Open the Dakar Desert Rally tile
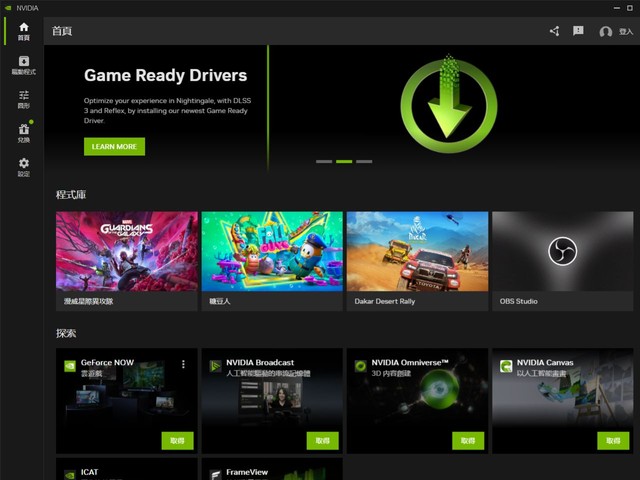The width and height of the screenshot is (640, 480). (x=417, y=261)
